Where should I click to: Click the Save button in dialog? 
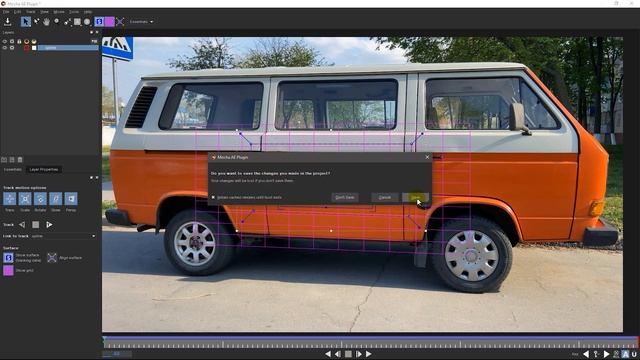point(416,198)
